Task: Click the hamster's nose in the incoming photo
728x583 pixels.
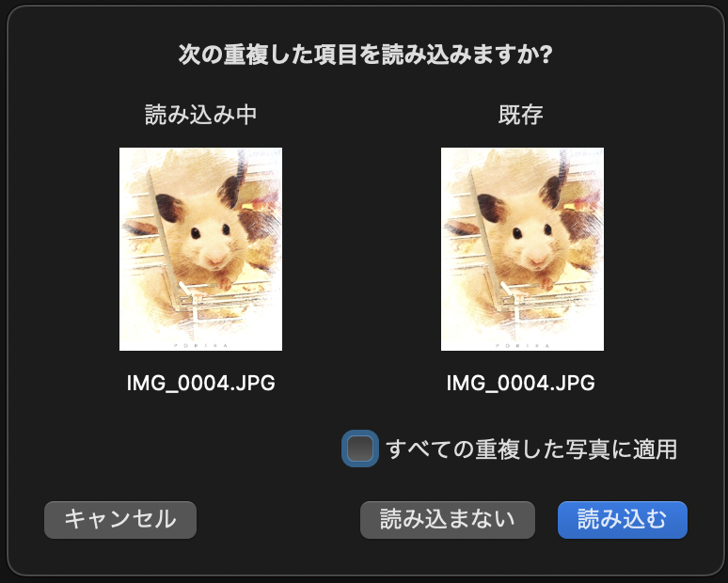Action: pyautogui.click(x=215, y=260)
